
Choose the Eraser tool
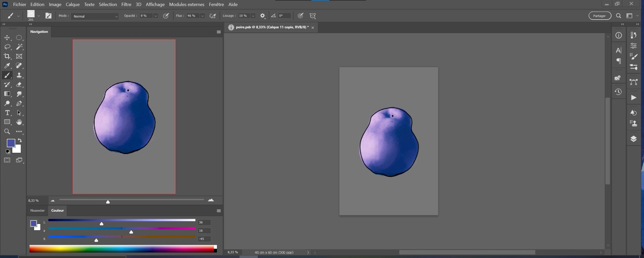pyautogui.click(x=19, y=84)
